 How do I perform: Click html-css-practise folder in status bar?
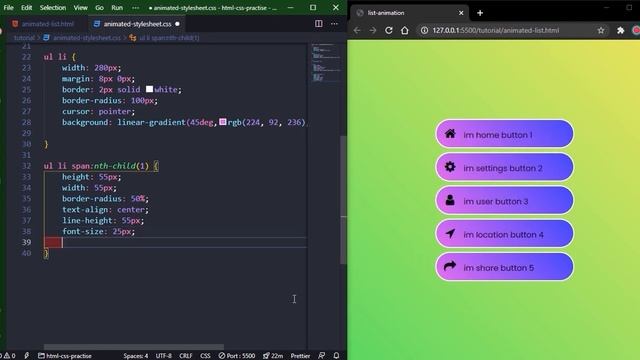(x=65, y=356)
